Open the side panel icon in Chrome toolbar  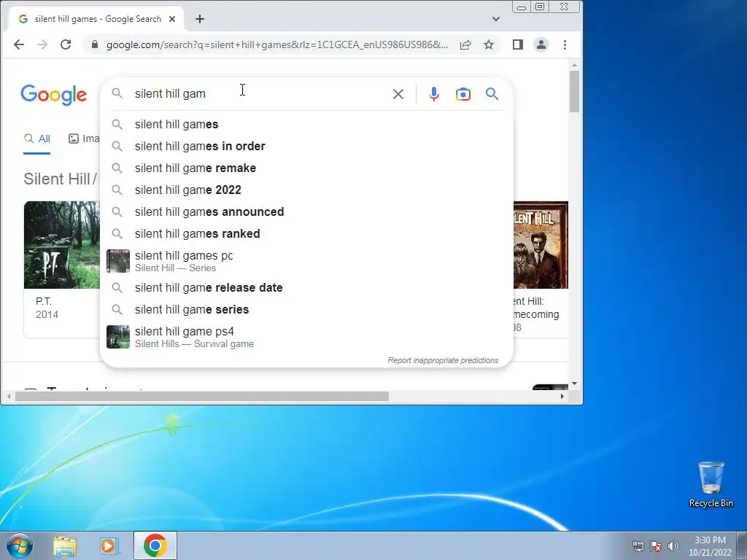point(518,44)
